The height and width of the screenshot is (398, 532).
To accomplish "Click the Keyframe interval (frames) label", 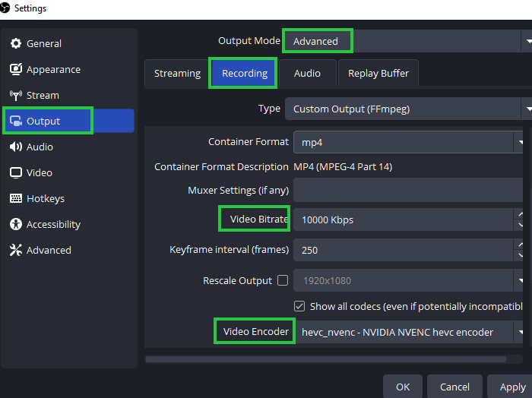I will click(229, 250).
